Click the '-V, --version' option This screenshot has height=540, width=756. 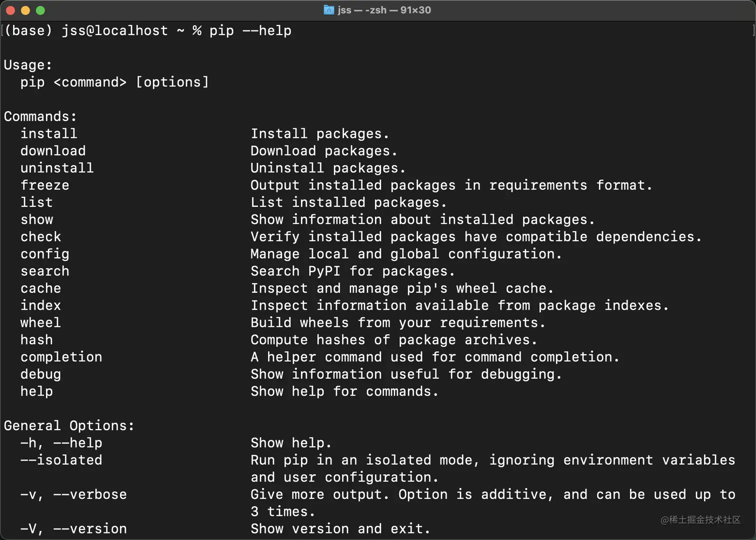point(73,529)
